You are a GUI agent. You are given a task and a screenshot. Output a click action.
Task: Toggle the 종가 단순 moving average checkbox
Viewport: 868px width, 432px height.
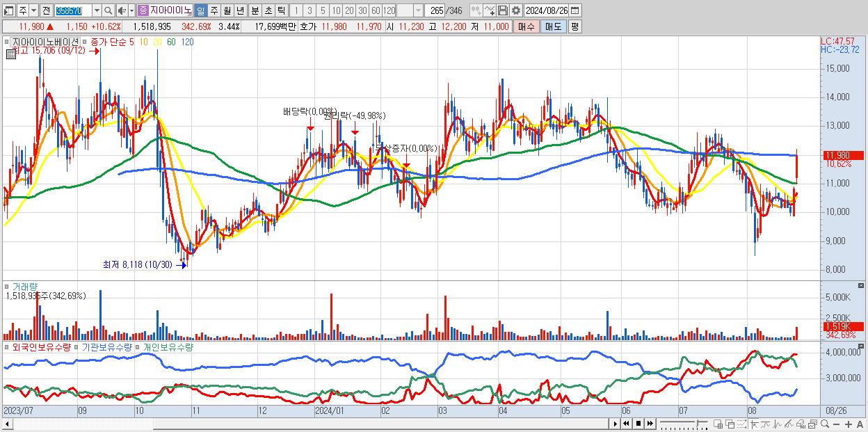coord(84,42)
